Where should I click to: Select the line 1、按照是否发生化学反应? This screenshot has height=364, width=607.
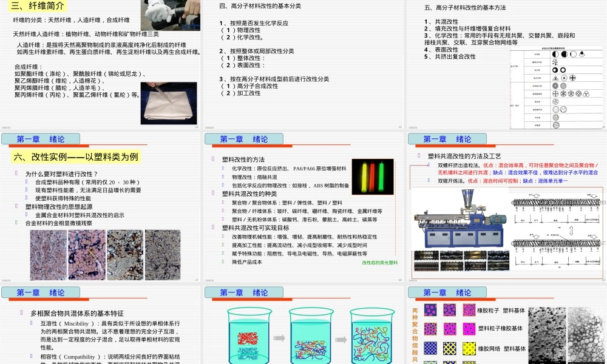pos(254,23)
